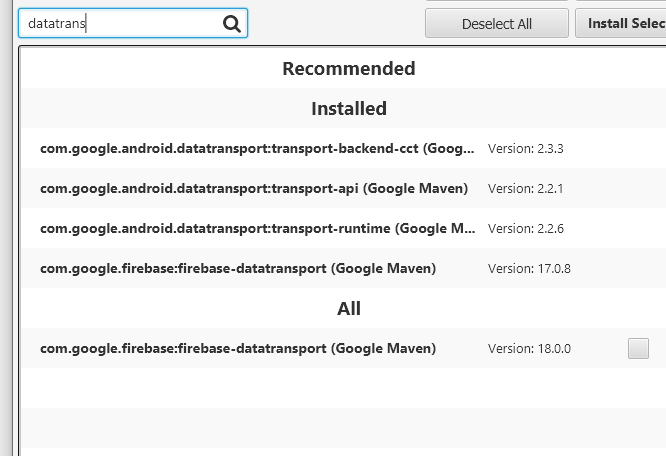Click the Version: 2.3.3 label

point(526,148)
